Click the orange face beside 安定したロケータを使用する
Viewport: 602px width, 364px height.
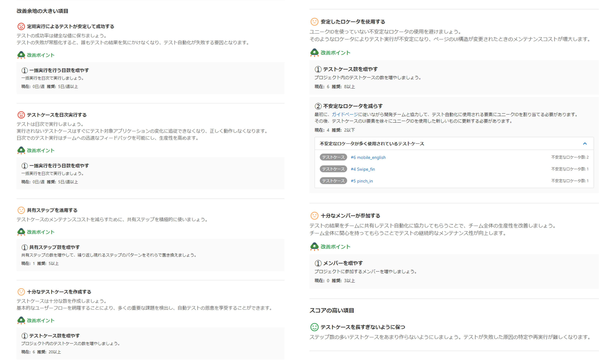coord(314,22)
